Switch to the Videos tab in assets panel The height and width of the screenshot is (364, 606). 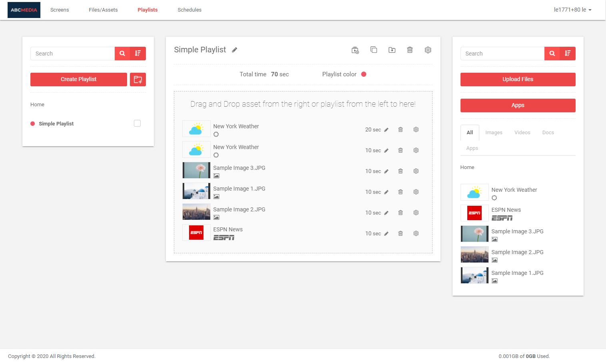pos(522,132)
